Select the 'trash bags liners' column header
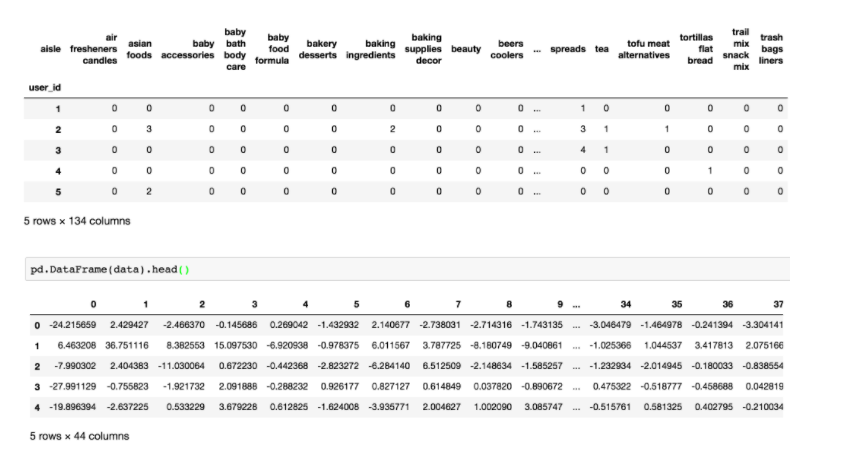This screenshot has width=858, height=470. pyautogui.click(x=771, y=49)
